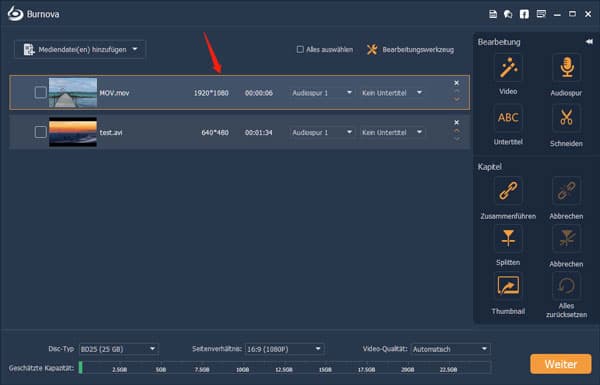Click the Burnova logo icon
Image resolution: width=600 pixels, height=385 pixels.
15,14
